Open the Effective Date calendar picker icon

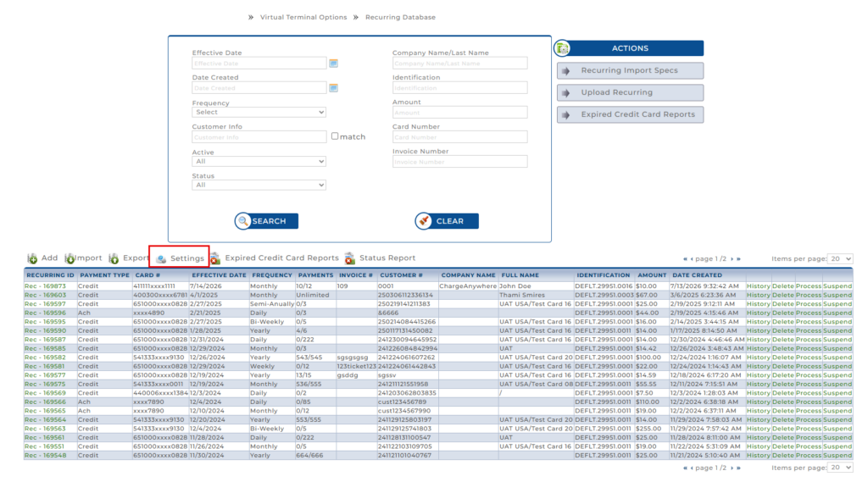point(333,64)
